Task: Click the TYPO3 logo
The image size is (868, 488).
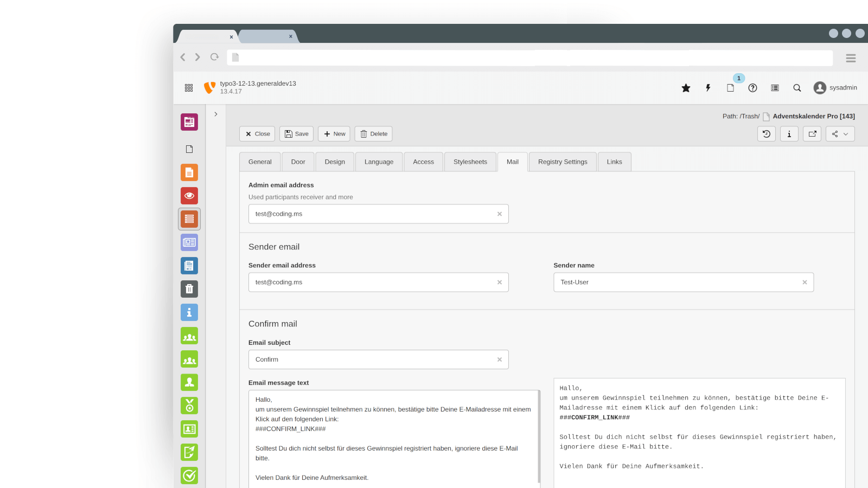Action: click(209, 88)
